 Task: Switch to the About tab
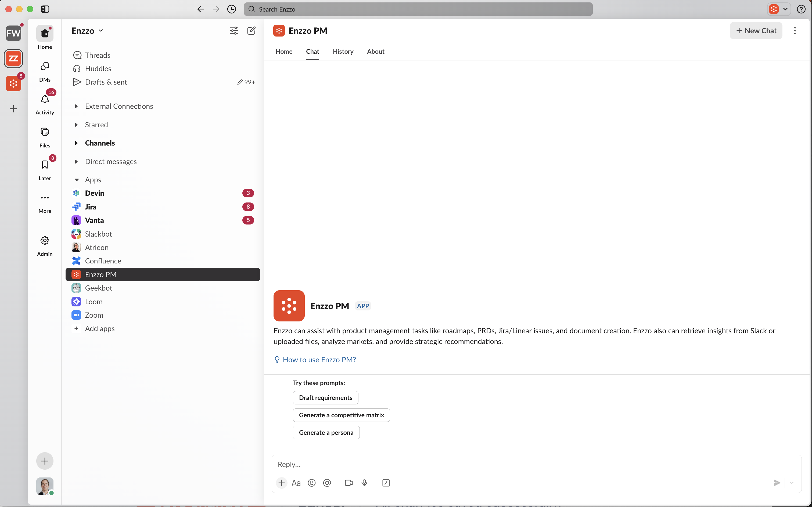[x=375, y=52]
